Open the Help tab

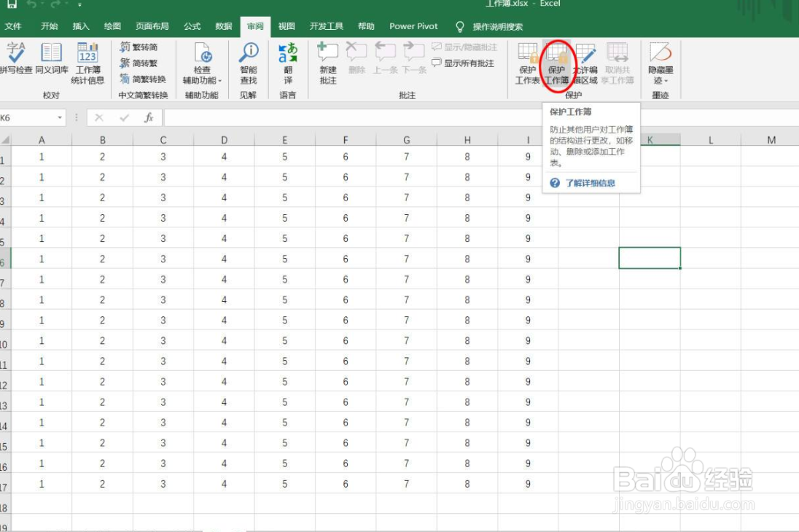[x=366, y=26]
